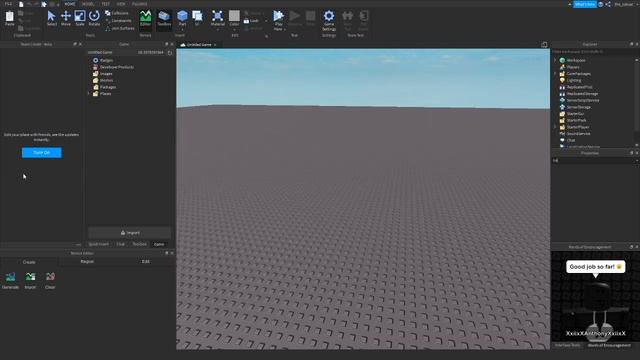Screen dimensions: 640x360
Task: Select Chat service in Explorer
Action: 571,140
